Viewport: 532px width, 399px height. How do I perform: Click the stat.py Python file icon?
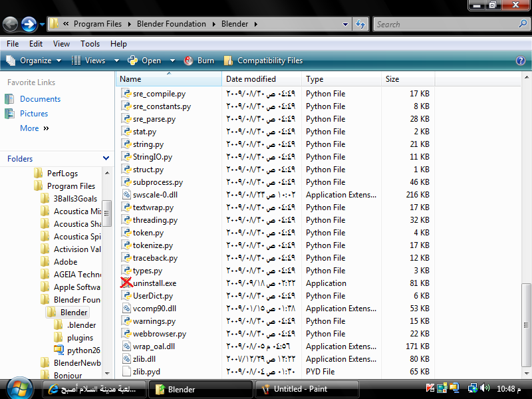point(126,131)
